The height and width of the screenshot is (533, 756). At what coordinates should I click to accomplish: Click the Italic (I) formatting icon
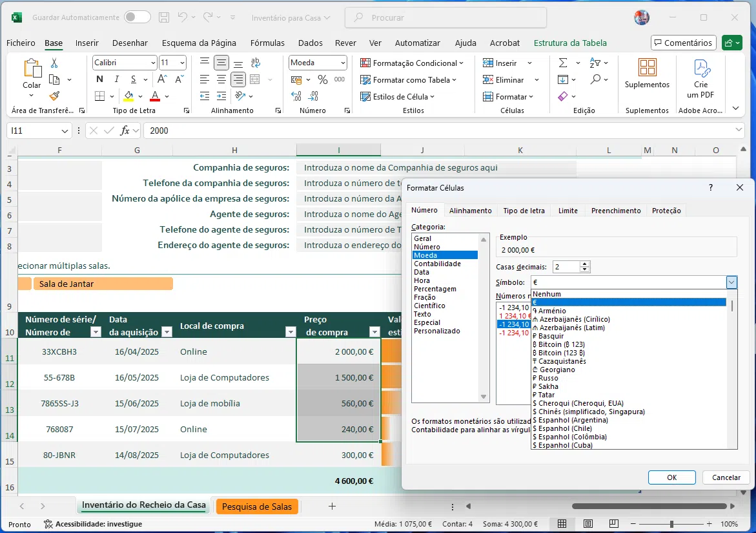point(116,79)
